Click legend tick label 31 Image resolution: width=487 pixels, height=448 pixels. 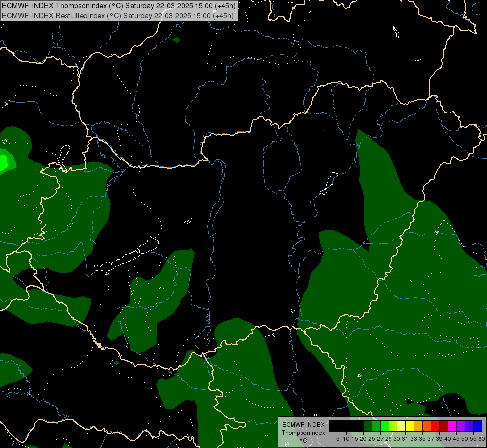pyautogui.click(x=405, y=439)
